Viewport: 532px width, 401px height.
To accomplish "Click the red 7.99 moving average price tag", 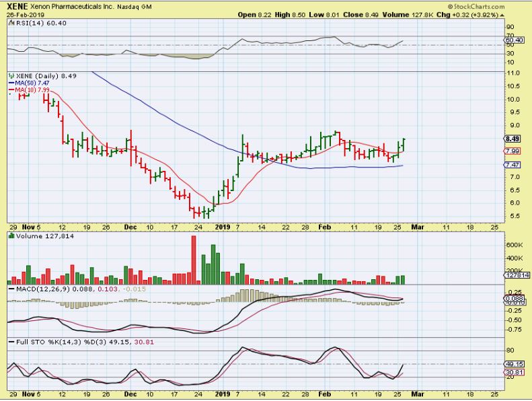I will [512, 151].
